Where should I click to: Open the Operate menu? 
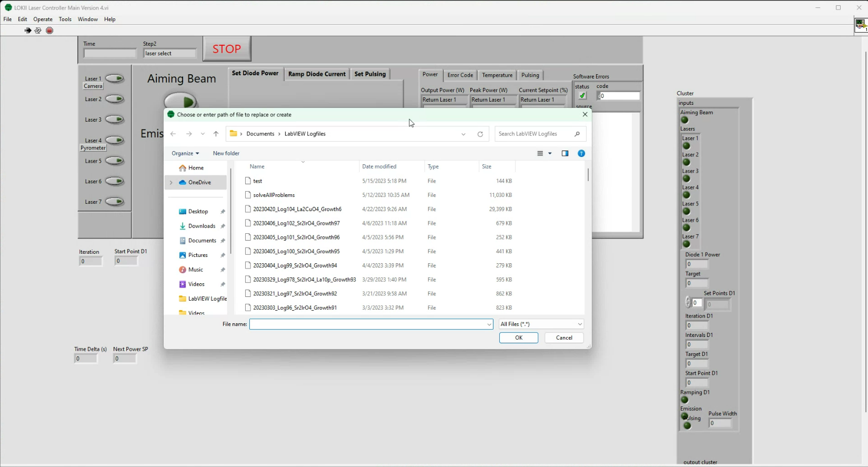point(43,19)
